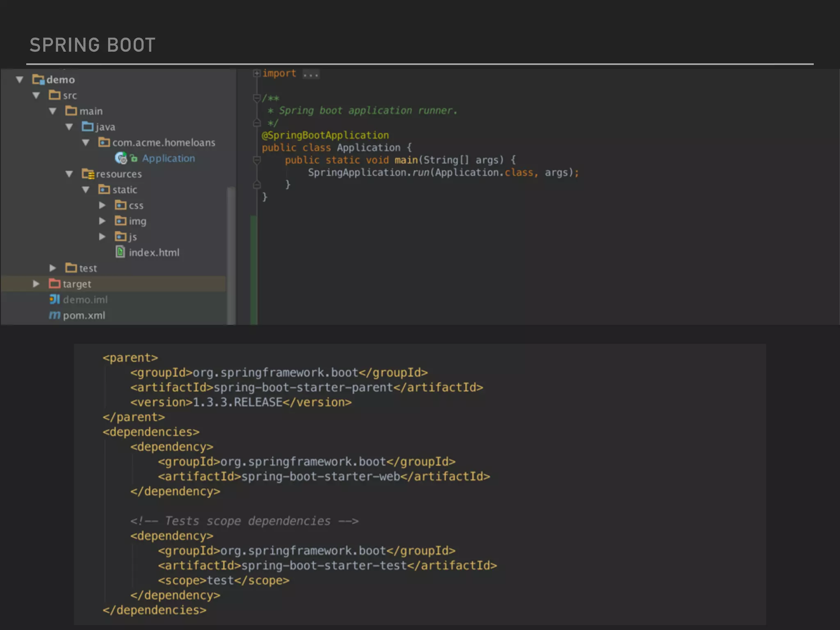
Task: Click the main folder icon
Action: (x=71, y=111)
